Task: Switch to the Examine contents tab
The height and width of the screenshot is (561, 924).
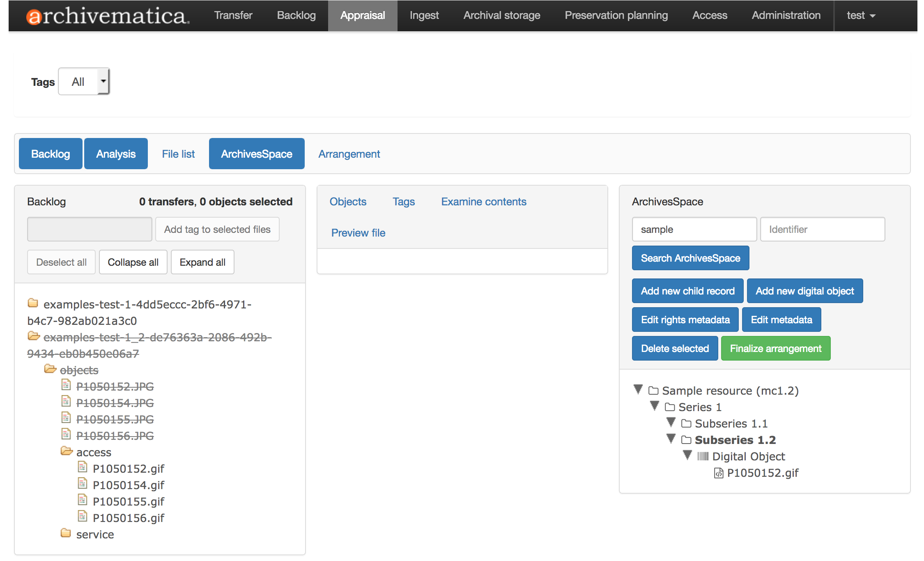Action: coord(483,202)
